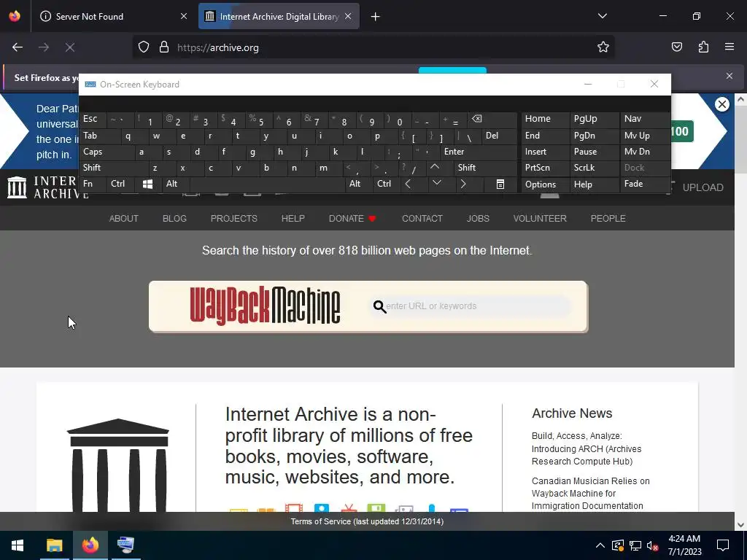The height and width of the screenshot is (560, 747).
Task: Open the VOLUNTEER menu item
Action: [540, 219]
